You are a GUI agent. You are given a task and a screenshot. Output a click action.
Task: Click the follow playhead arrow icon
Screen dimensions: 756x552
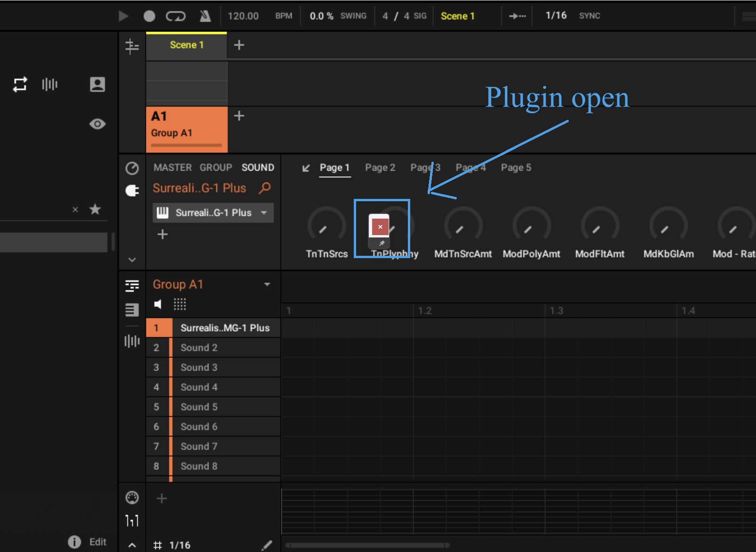(517, 16)
